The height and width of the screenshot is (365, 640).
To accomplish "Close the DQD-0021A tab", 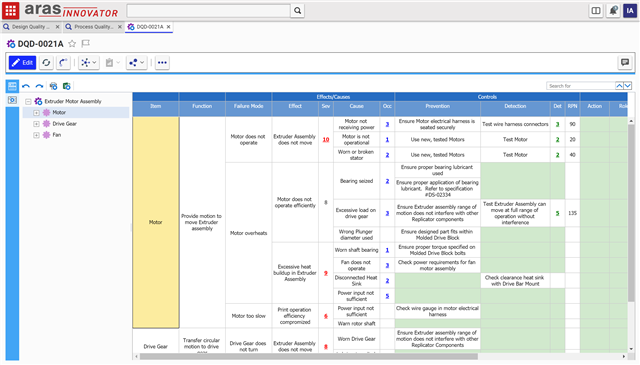I will 168,27.
